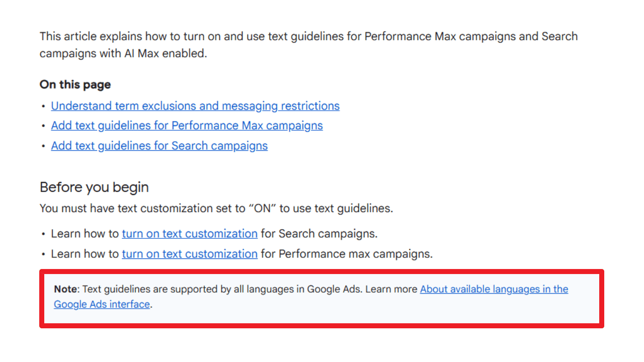This screenshot has width=644, height=362.
Task: Click the bullet before the Search campaigns guidelines link
Action: (43, 146)
